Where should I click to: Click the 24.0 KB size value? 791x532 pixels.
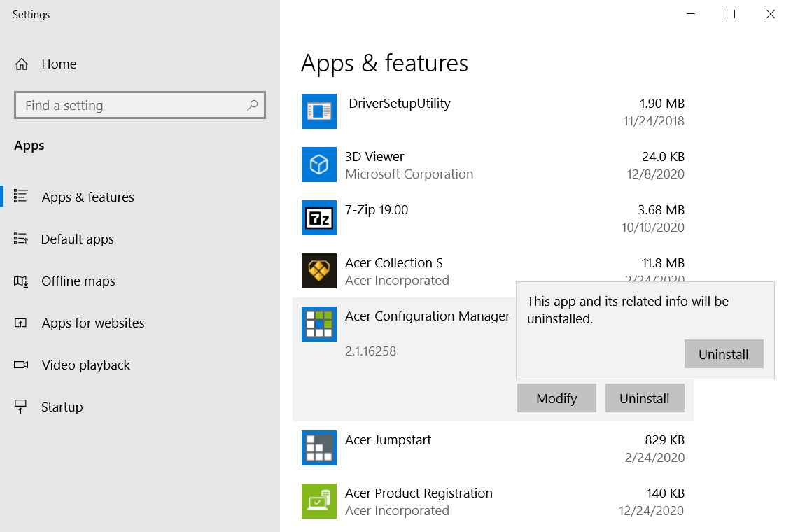pyautogui.click(x=663, y=157)
